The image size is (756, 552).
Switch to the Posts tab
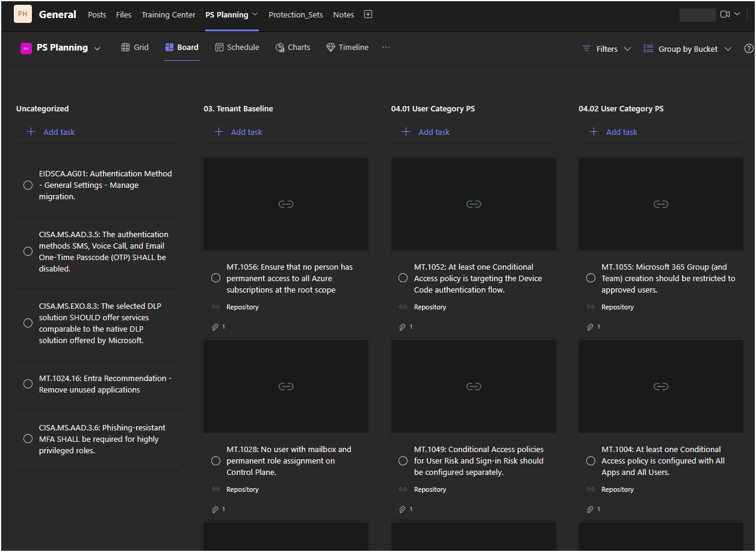coord(97,14)
